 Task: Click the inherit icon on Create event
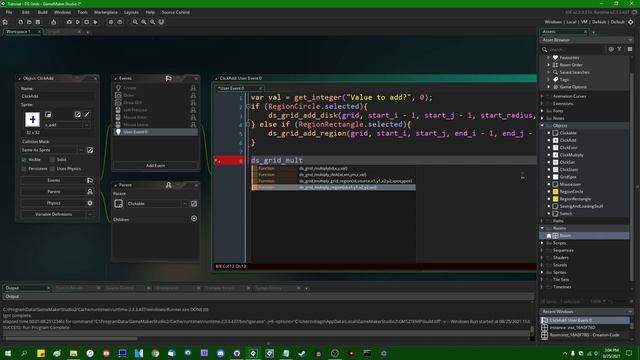coord(193,88)
